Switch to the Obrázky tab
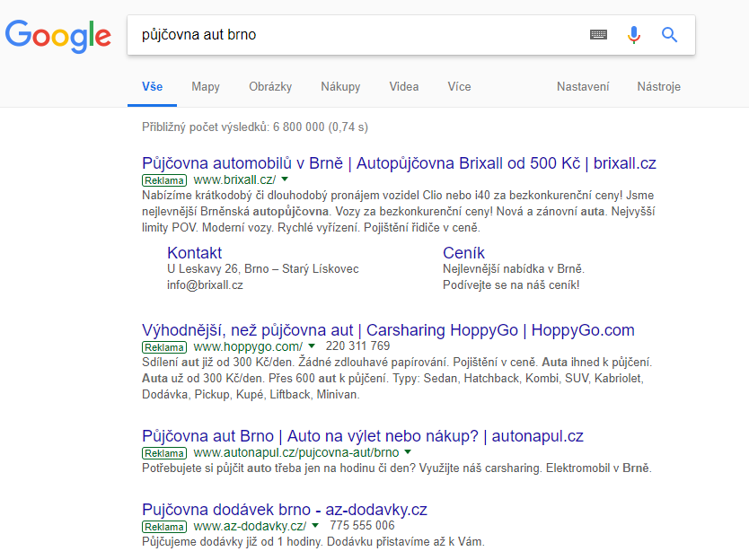This screenshot has width=749, height=560. pos(270,86)
